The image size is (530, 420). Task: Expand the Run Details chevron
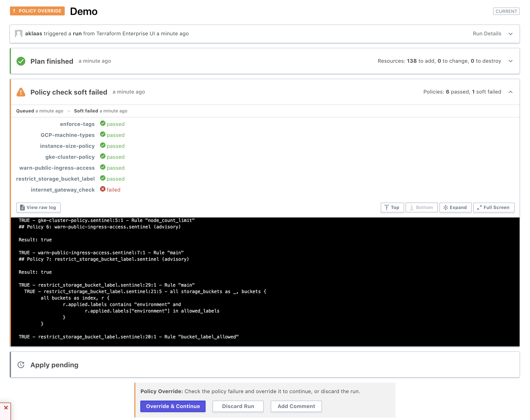pyautogui.click(x=511, y=34)
